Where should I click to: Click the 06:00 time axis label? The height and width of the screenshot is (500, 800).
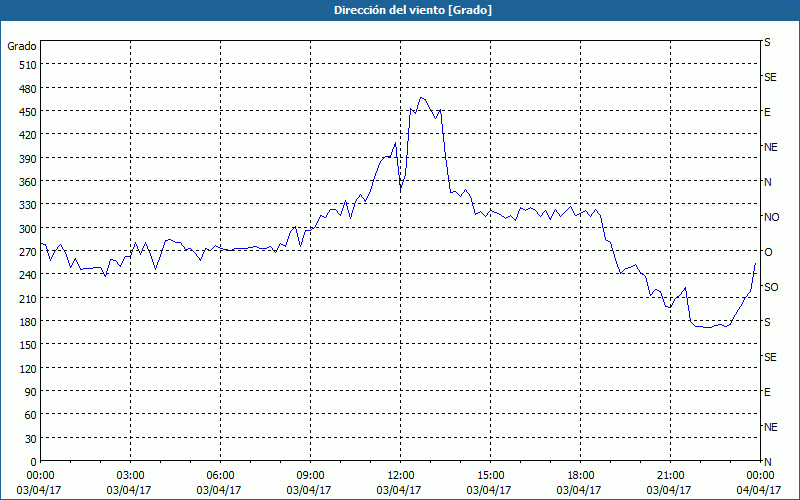(221, 475)
